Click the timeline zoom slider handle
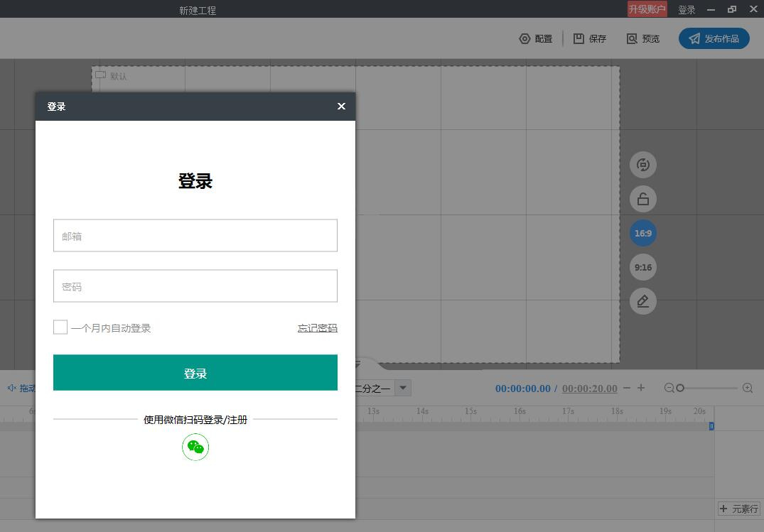 point(680,389)
